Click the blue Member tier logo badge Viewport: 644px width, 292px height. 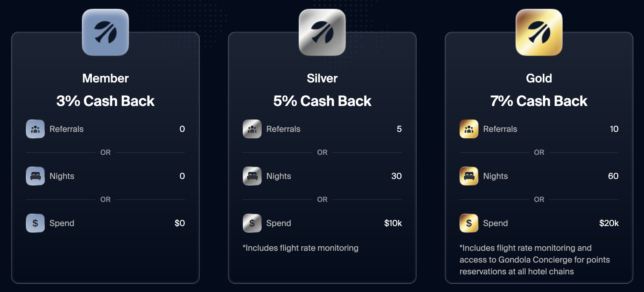pos(105,32)
